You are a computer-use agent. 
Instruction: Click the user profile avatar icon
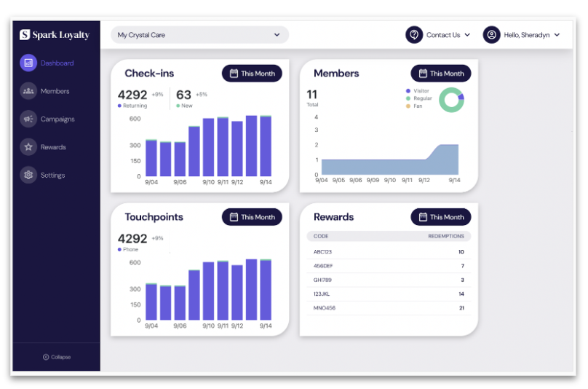click(492, 35)
